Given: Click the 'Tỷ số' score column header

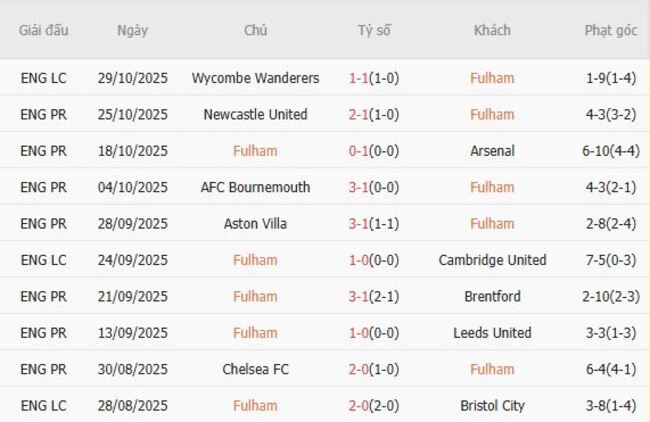Looking at the screenshot, I should 374,30.
